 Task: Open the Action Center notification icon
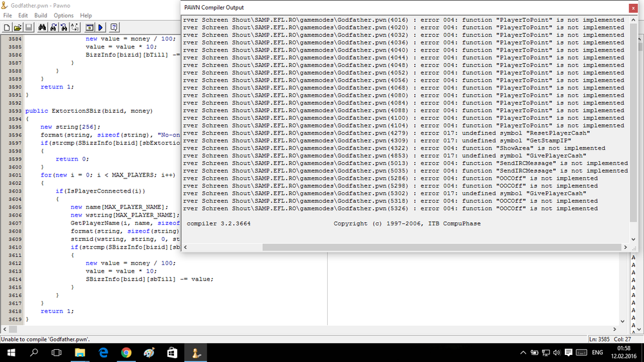[569, 352]
